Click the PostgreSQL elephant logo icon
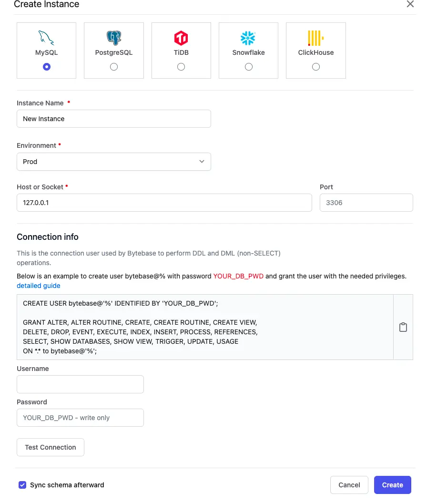 point(114,38)
